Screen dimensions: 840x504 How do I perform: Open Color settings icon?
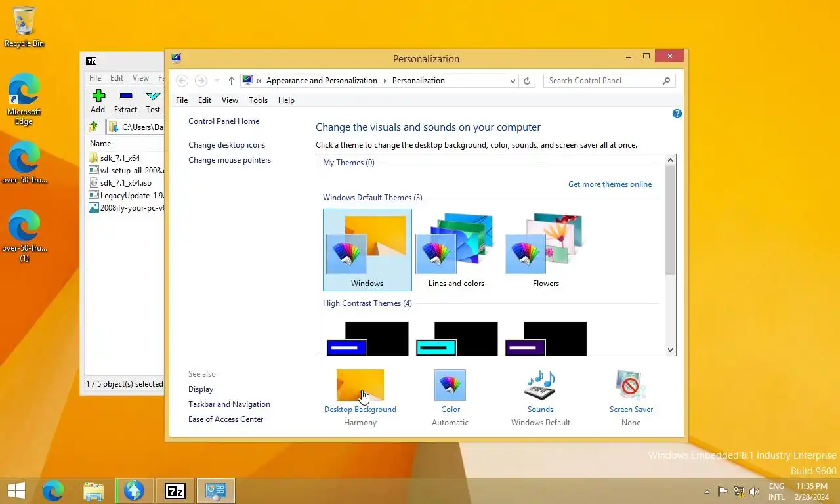click(450, 385)
